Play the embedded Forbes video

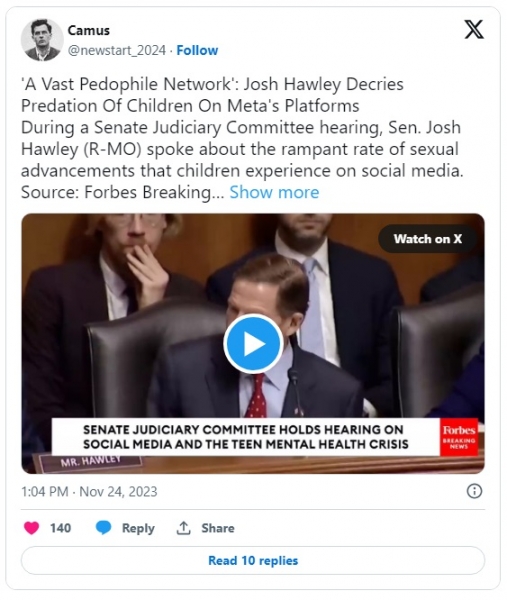253,344
